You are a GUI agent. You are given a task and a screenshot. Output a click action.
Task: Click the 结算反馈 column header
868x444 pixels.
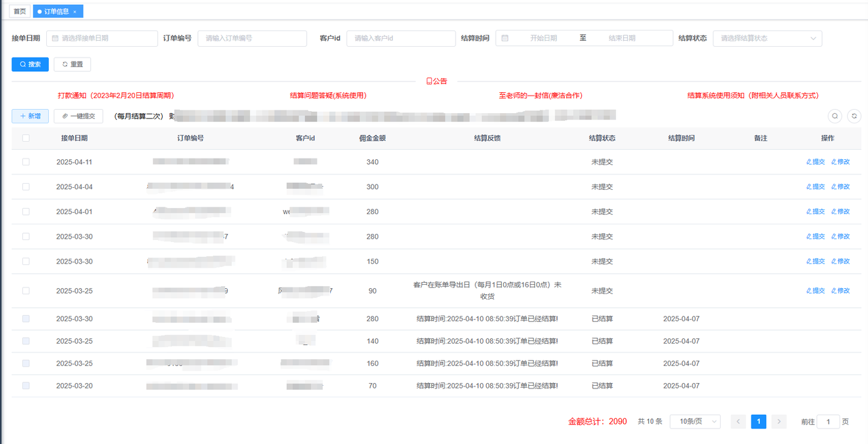487,138
